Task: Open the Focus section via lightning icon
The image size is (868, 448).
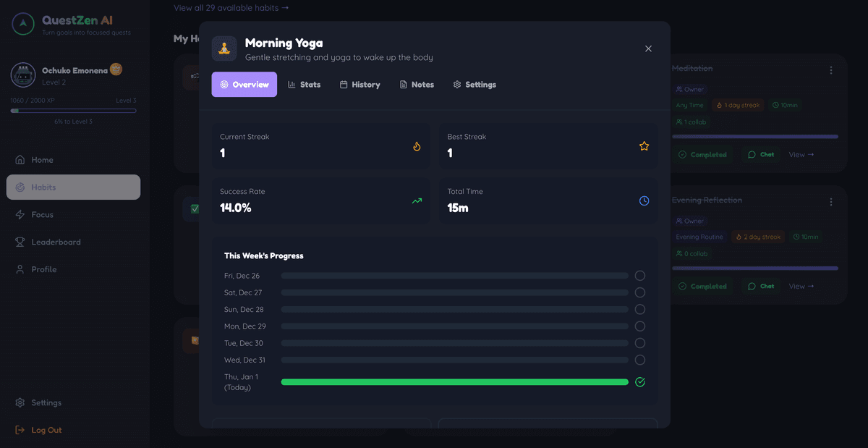Action: tap(20, 214)
